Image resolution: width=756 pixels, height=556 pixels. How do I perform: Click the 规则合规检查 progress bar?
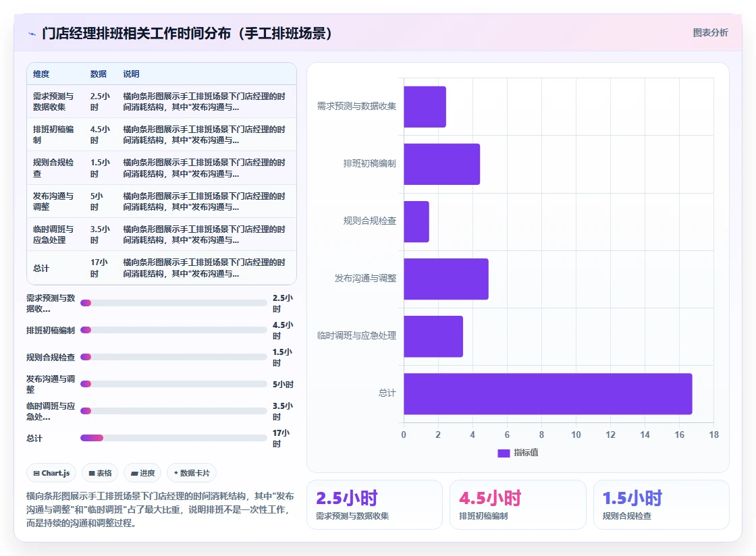[x=173, y=357]
